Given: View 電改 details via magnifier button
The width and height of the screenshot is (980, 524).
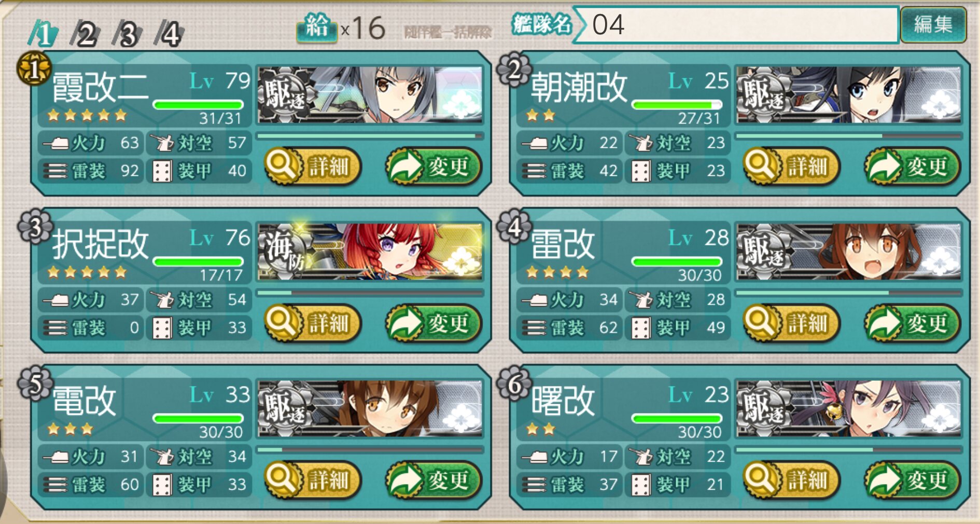Looking at the screenshot, I should pos(313,480).
